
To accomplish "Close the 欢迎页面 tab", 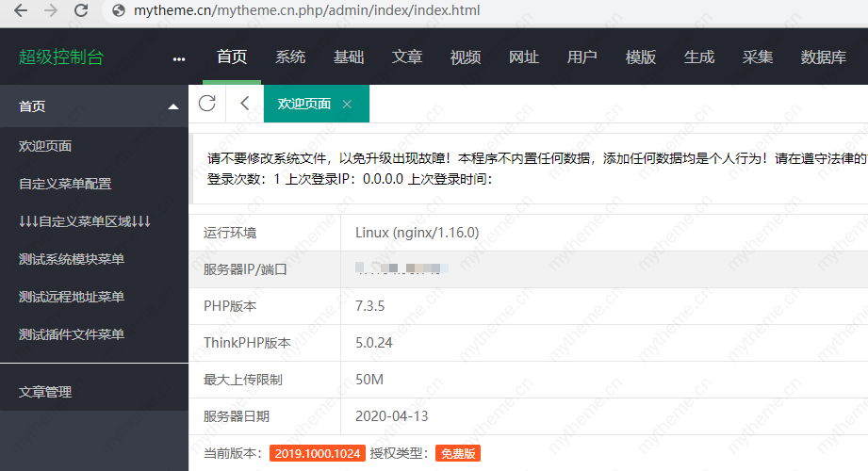I will coord(347,105).
